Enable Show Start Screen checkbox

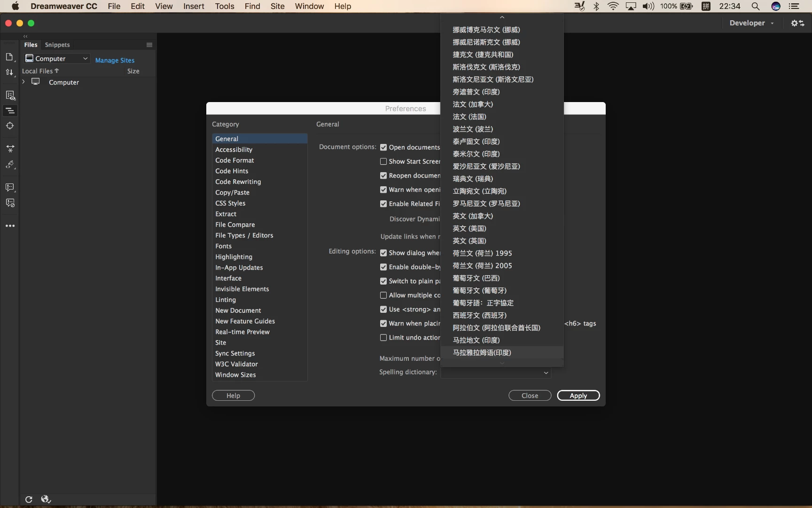pos(383,161)
